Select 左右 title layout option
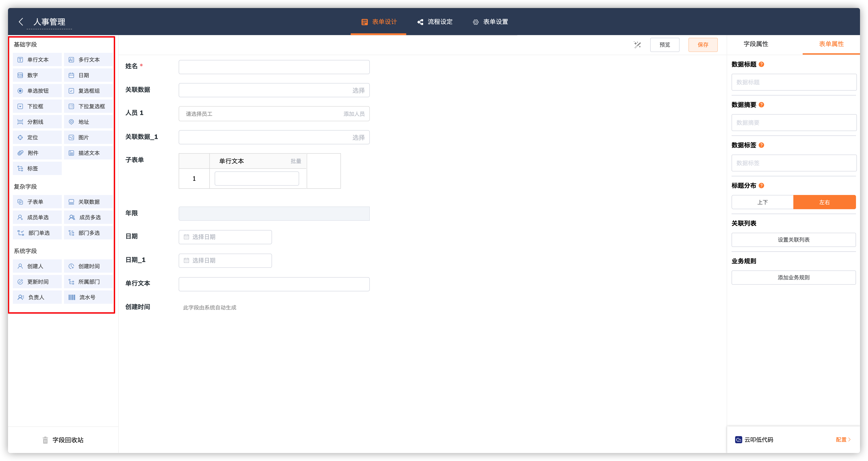Viewport: 868px width, 461px height. tap(824, 202)
